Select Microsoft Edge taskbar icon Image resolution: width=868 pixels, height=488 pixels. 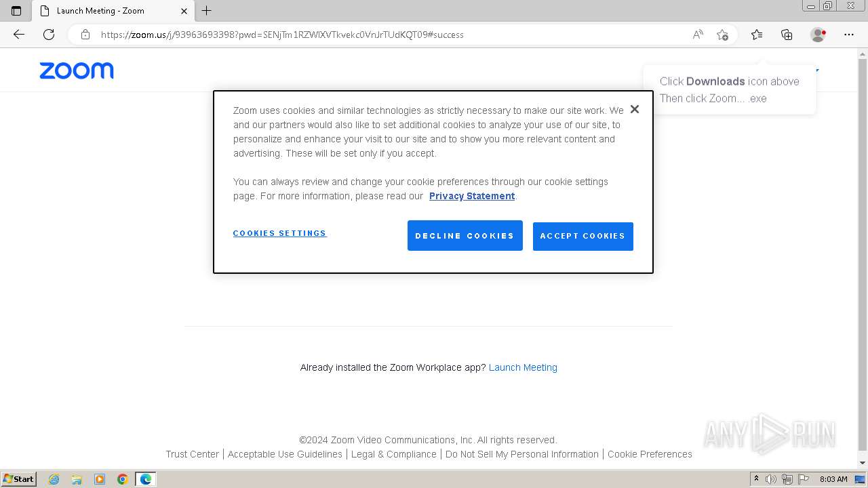[x=146, y=479]
